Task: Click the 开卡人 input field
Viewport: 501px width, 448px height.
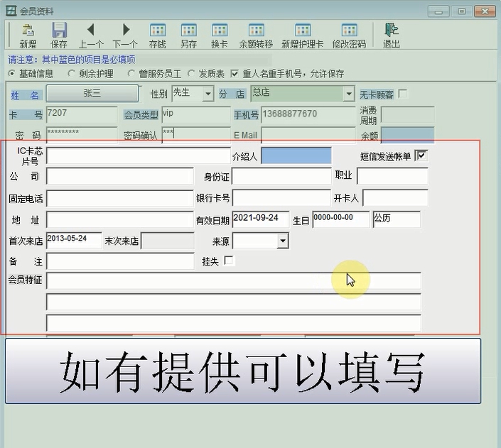Action: 395,197
